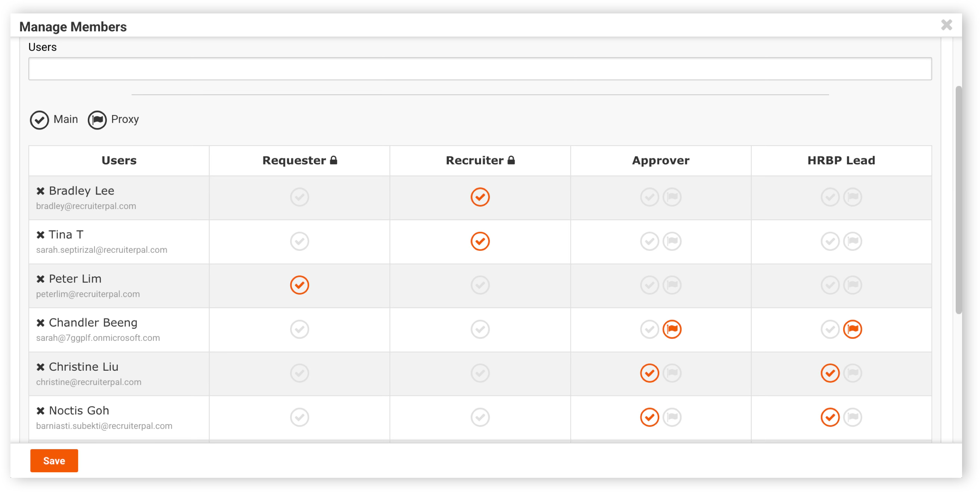The height and width of the screenshot is (492, 980).
Task: Enable Tina T as main Approver
Action: point(649,241)
